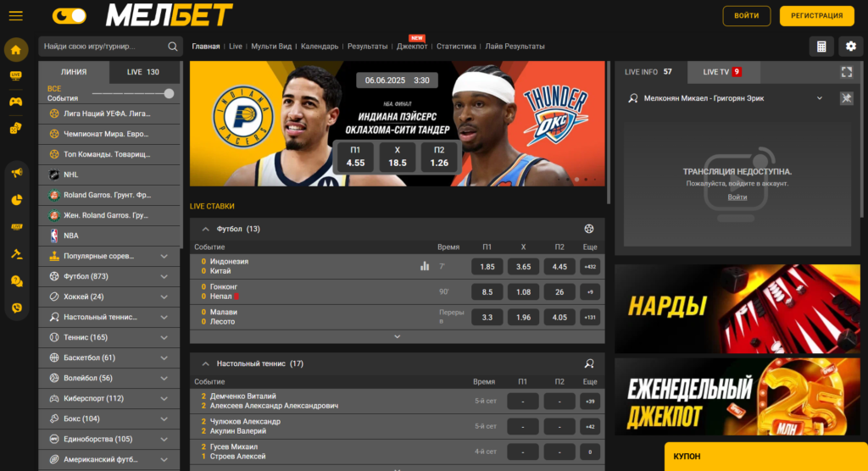Open the hamburger menu
The height and width of the screenshot is (471, 868).
click(15, 15)
